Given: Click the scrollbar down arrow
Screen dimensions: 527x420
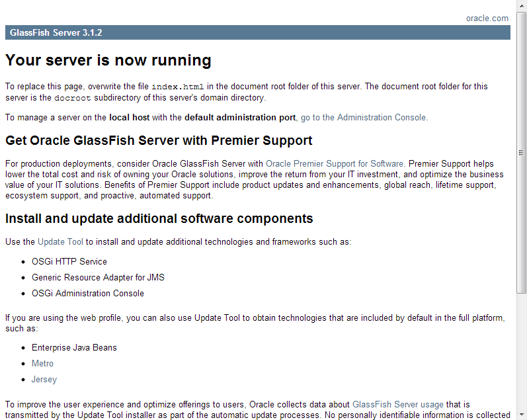Looking at the screenshot, I should pyautogui.click(x=521, y=415).
